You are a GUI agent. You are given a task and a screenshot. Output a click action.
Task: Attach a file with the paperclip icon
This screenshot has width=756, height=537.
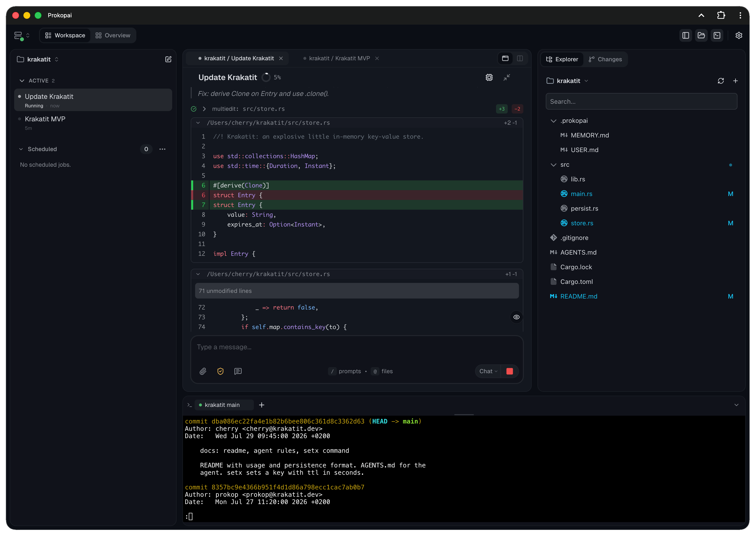coord(203,371)
